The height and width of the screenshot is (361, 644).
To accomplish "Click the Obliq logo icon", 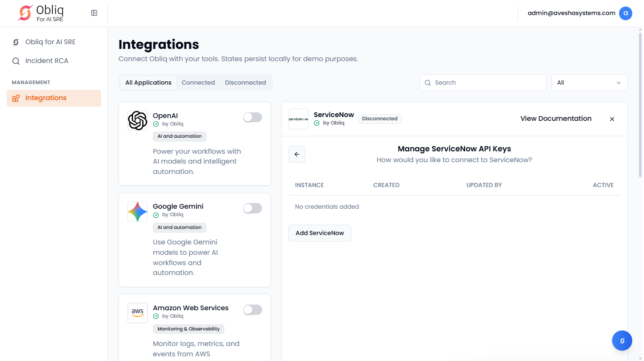I will coord(25,13).
